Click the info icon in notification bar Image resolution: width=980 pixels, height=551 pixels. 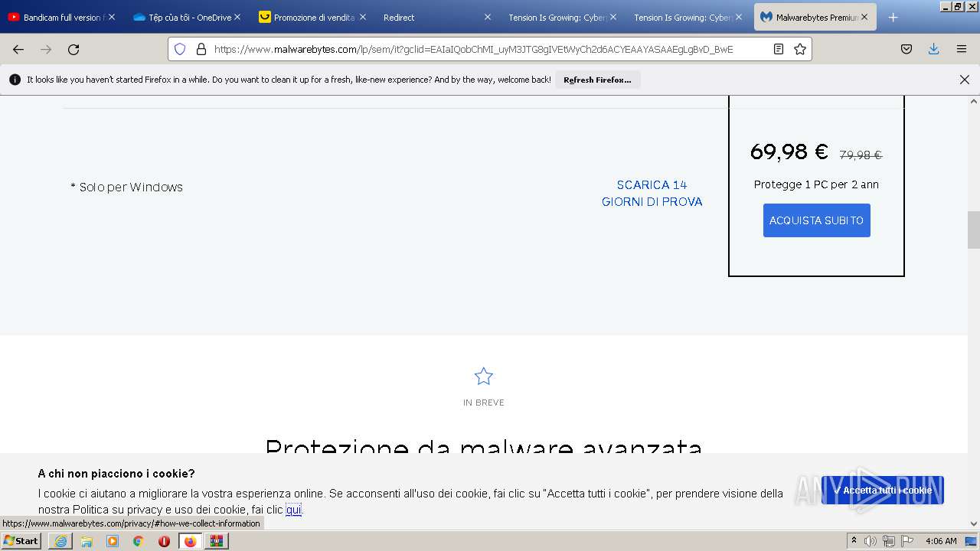tap(15, 80)
